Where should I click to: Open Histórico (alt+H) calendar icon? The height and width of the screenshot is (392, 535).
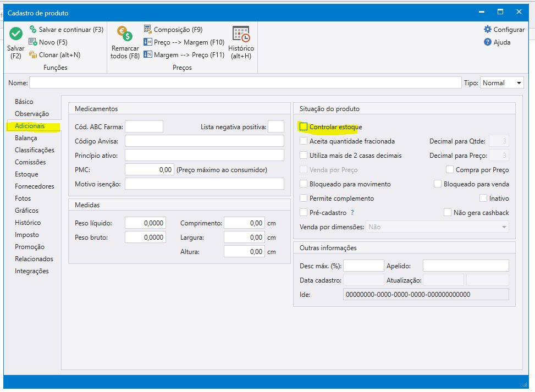coord(241,35)
